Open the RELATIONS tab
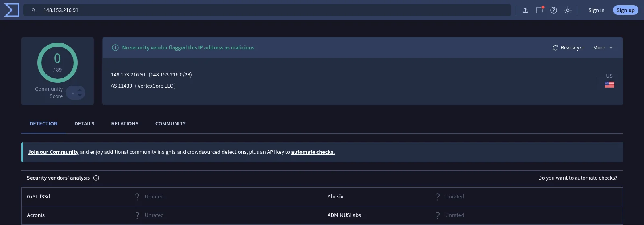This screenshot has height=225, width=644. tap(125, 123)
